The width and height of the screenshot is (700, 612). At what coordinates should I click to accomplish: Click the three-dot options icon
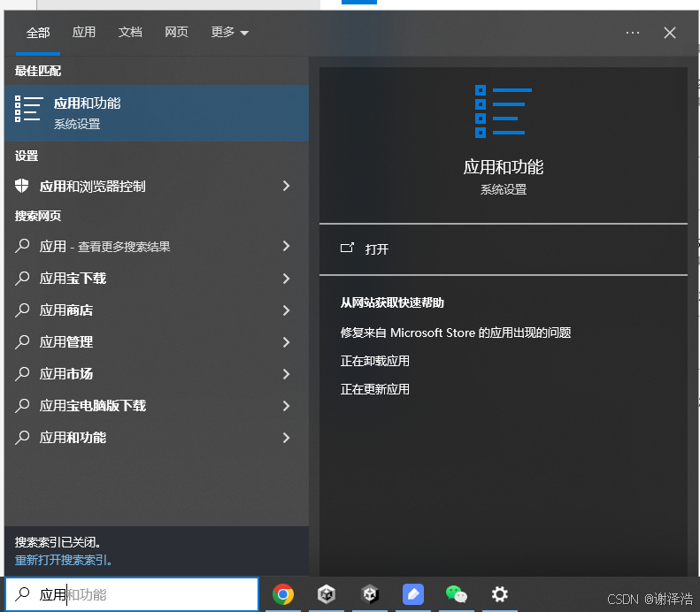(633, 33)
